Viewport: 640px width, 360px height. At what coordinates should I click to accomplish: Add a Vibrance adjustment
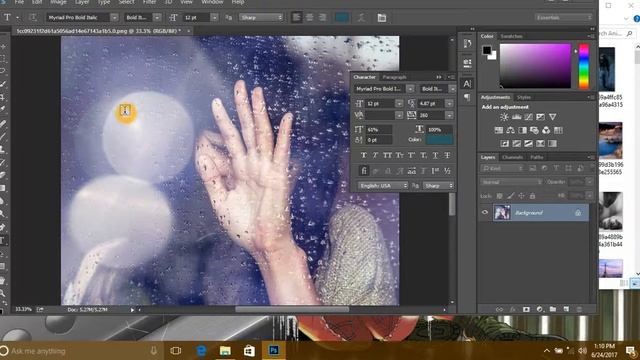point(552,117)
